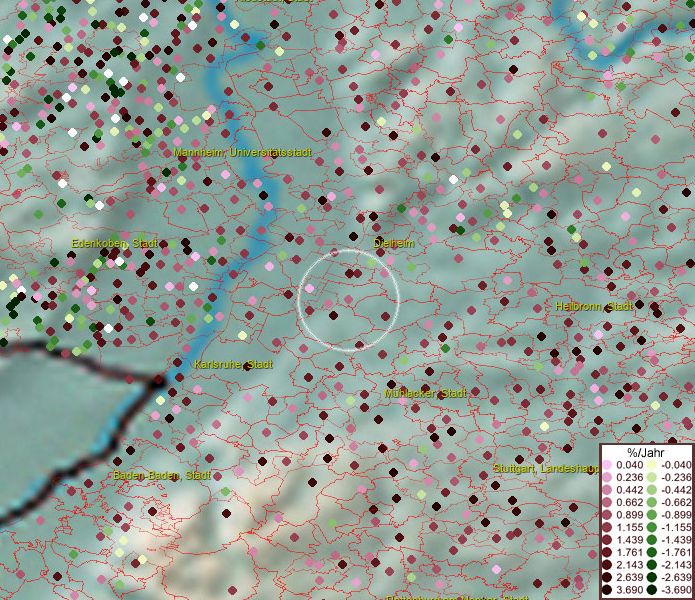Click the %/Jahr legend title

click(646, 452)
